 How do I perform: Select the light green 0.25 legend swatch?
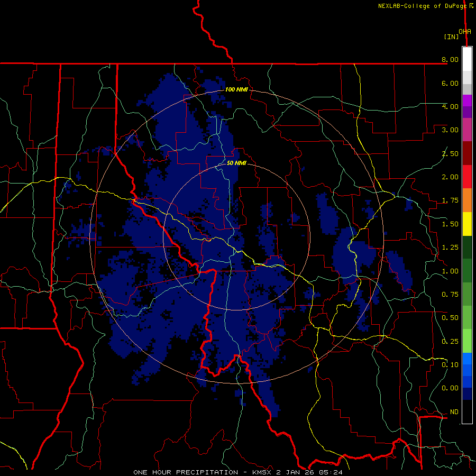[467, 341]
